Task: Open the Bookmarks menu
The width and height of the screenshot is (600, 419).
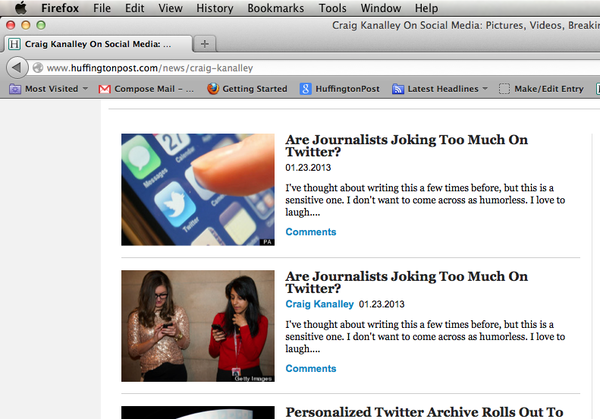Action: (276, 8)
